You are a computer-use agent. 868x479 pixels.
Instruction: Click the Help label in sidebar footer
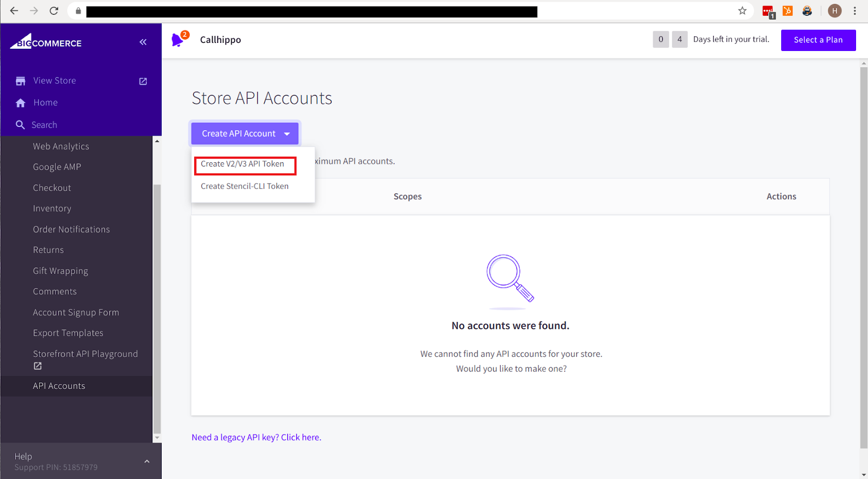point(23,456)
